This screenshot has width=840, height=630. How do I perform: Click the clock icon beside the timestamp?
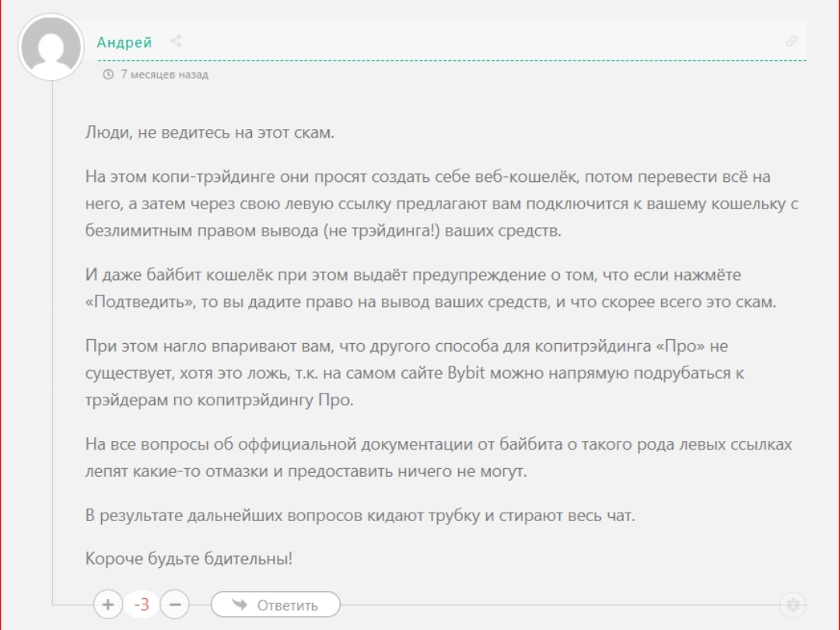[x=108, y=75]
